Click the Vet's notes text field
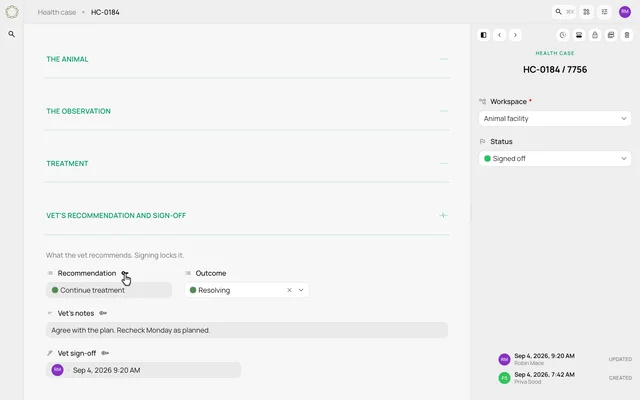The height and width of the screenshot is (400, 640). [x=247, y=330]
